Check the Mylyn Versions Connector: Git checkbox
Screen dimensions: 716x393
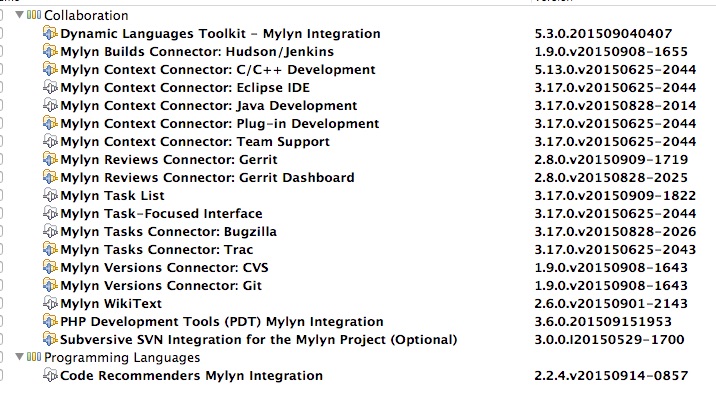coord(1,285)
